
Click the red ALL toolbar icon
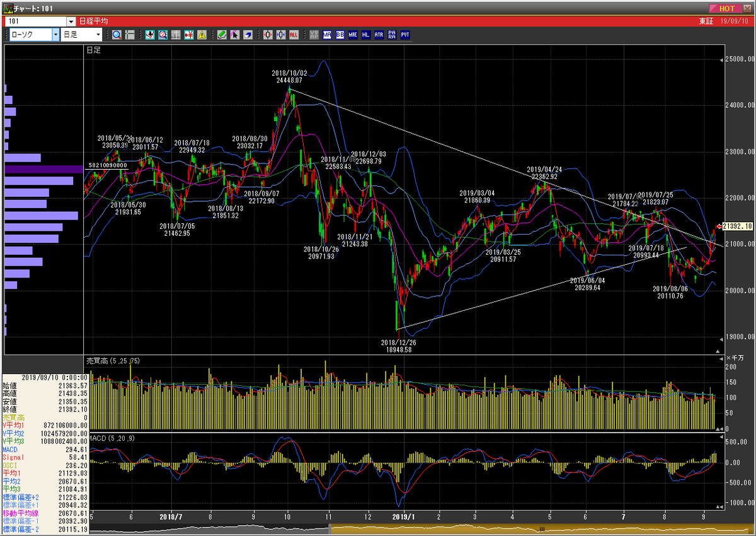point(294,35)
